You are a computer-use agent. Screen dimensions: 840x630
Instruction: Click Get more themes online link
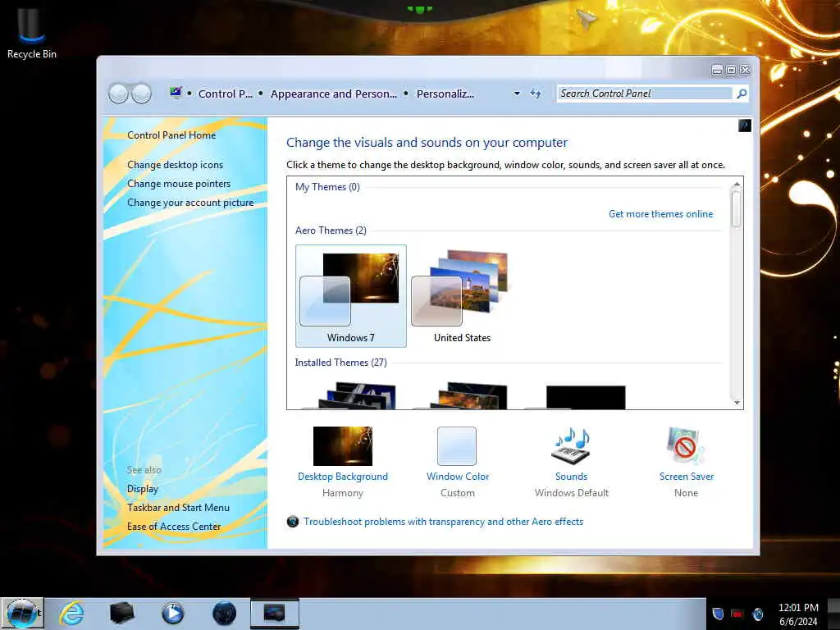pos(660,214)
